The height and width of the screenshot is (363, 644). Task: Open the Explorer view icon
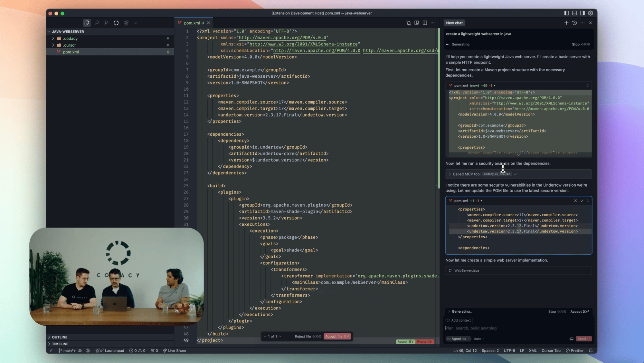click(87, 23)
